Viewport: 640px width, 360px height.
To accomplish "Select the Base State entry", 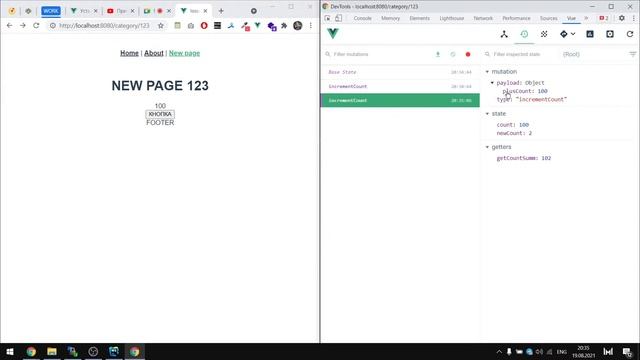I will [400, 72].
